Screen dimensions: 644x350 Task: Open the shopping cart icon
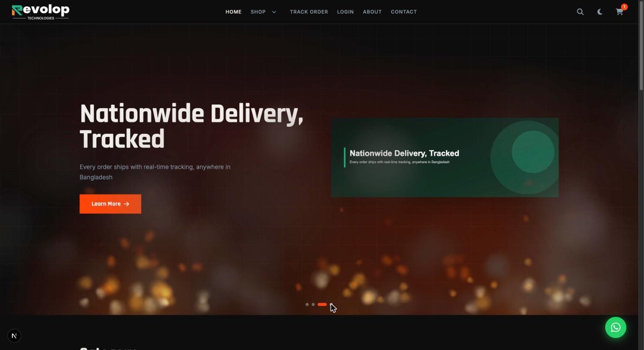pyautogui.click(x=620, y=12)
